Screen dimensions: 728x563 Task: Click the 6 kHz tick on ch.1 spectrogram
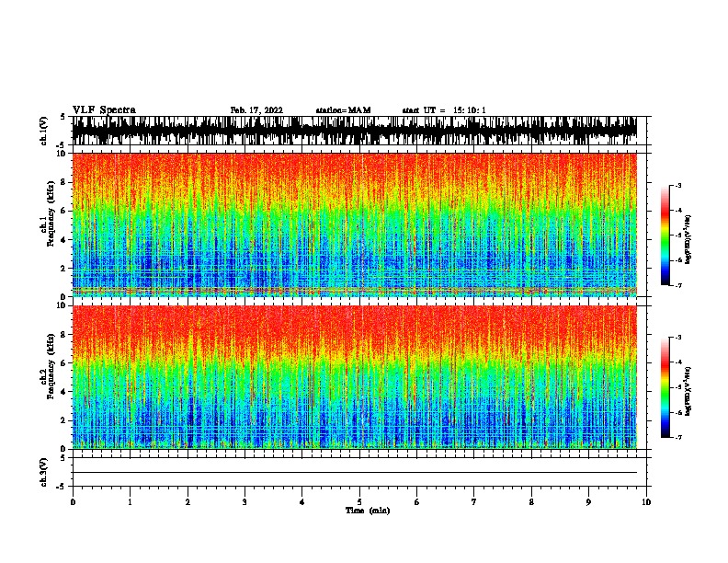[64, 211]
